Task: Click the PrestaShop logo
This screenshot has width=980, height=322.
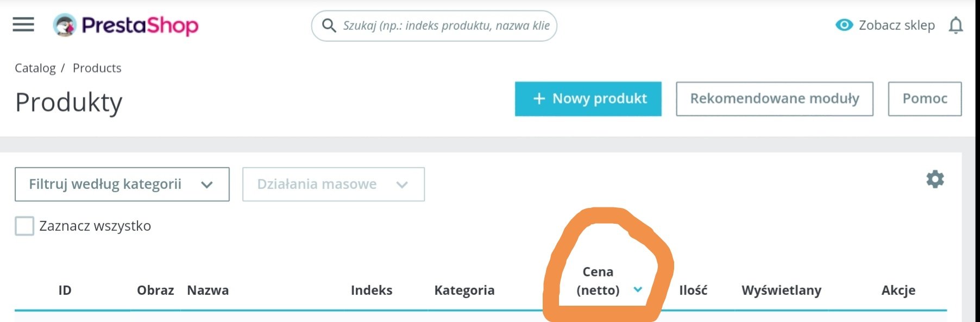Action: click(126, 26)
